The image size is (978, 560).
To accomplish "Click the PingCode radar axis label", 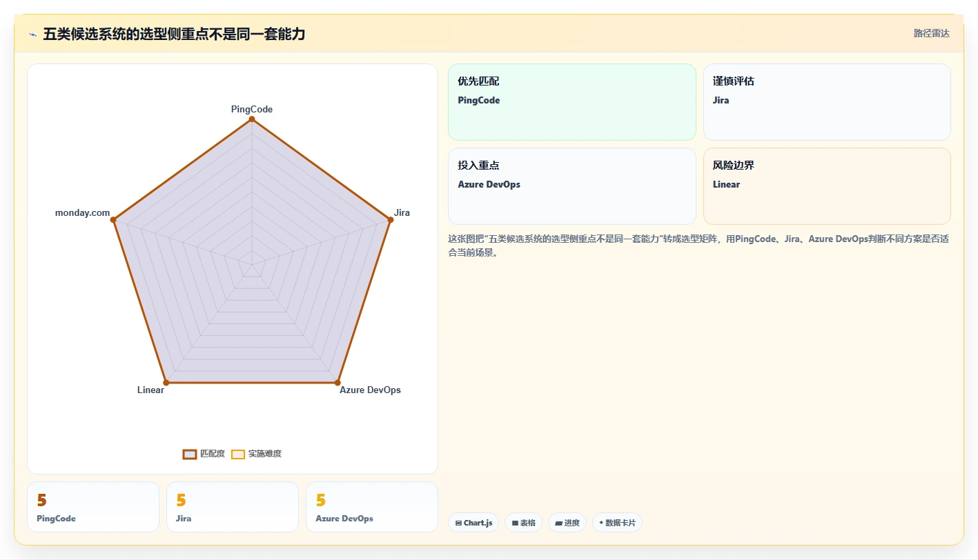I will coord(252,109).
